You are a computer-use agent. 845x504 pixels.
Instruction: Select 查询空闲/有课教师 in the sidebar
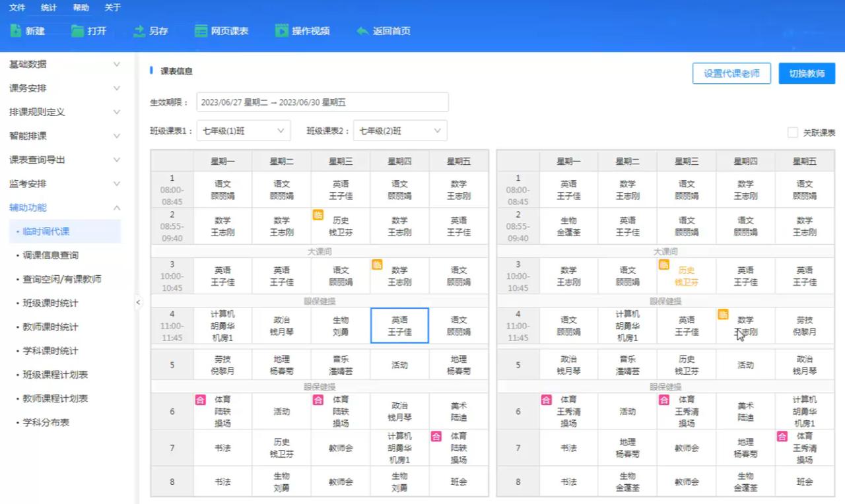(61, 279)
